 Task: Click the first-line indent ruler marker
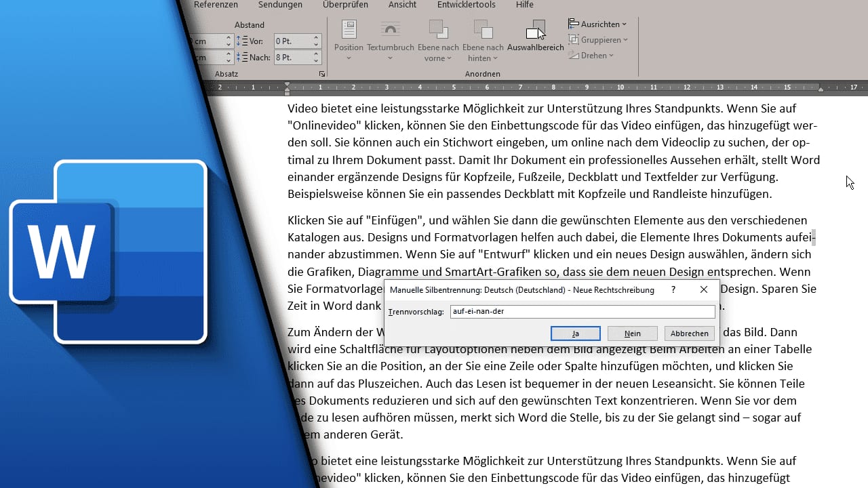pos(288,85)
